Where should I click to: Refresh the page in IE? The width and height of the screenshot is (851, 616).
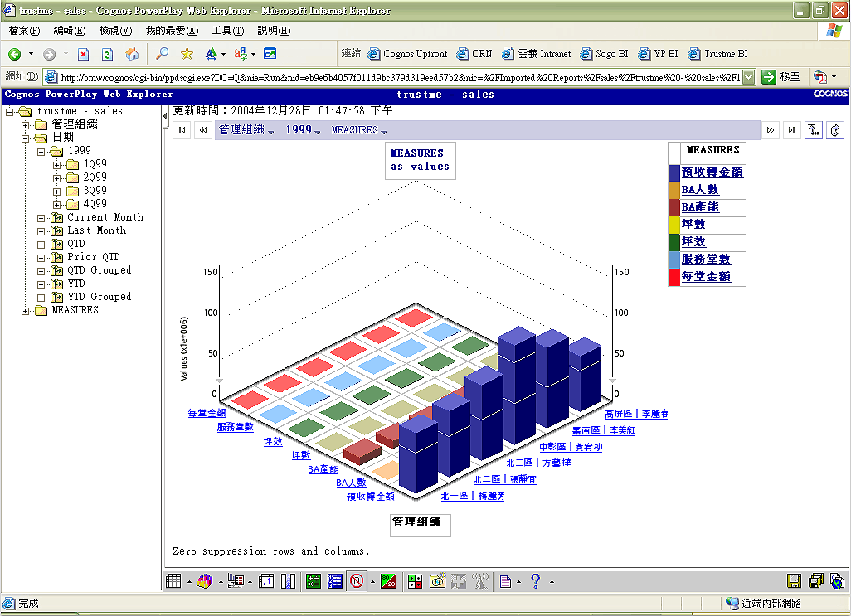click(x=108, y=54)
